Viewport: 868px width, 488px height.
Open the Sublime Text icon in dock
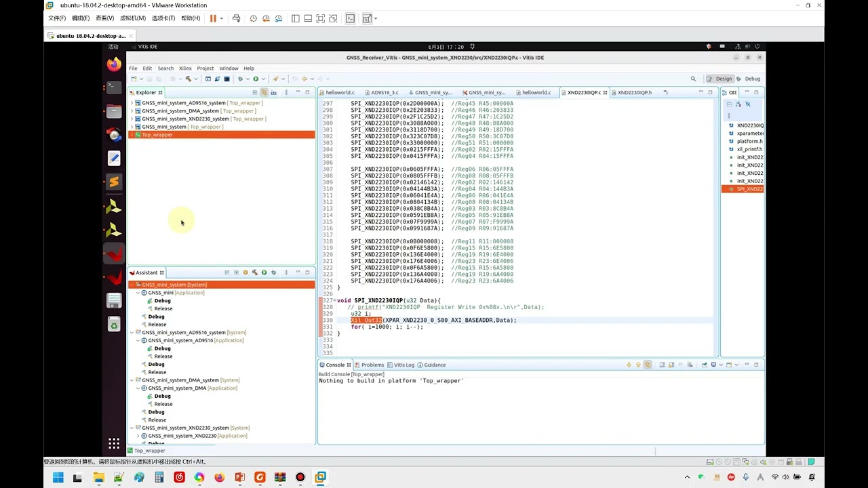point(114,182)
